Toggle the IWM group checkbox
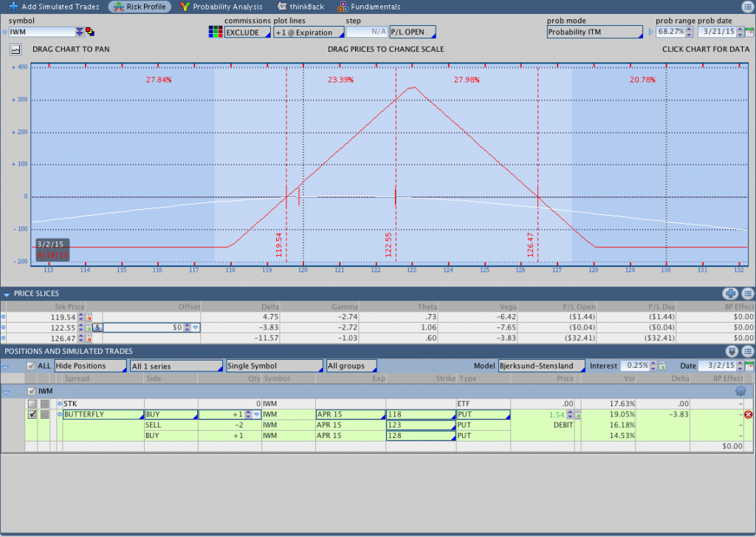756x537 pixels. point(32,391)
